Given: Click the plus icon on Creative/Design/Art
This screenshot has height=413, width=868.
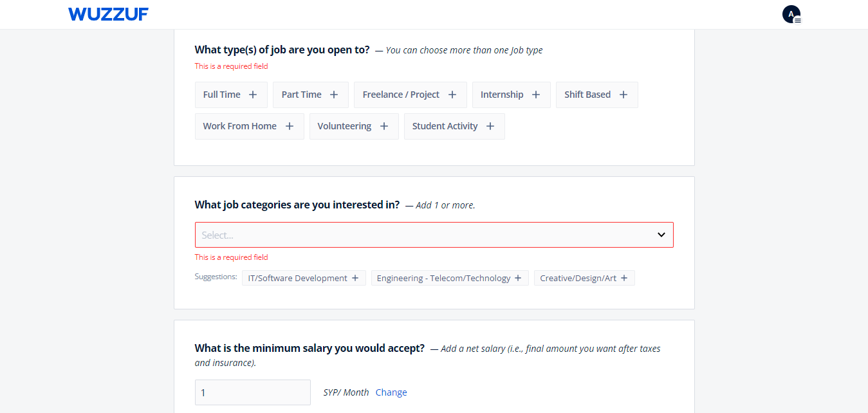Looking at the screenshot, I should (x=624, y=278).
